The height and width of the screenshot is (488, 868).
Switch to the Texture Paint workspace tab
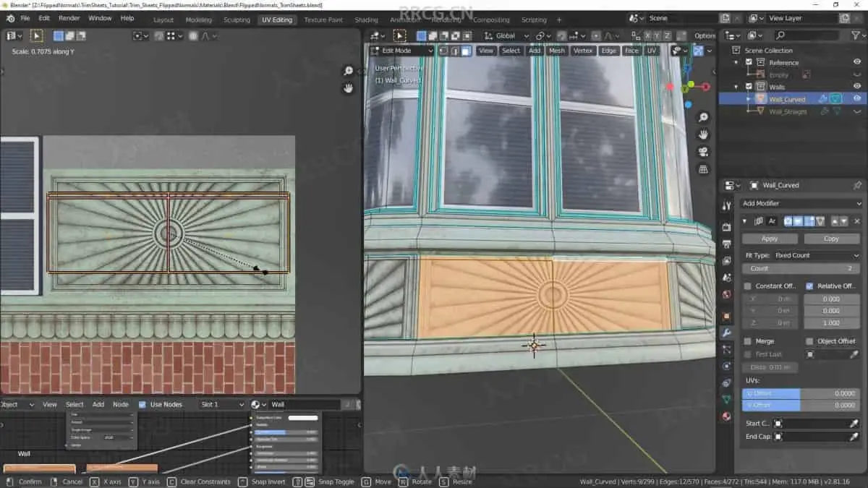pos(323,20)
